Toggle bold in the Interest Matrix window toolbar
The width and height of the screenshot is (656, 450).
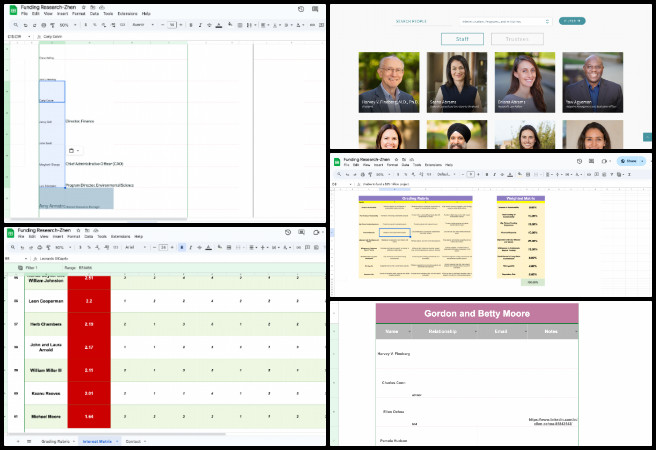click(182, 248)
